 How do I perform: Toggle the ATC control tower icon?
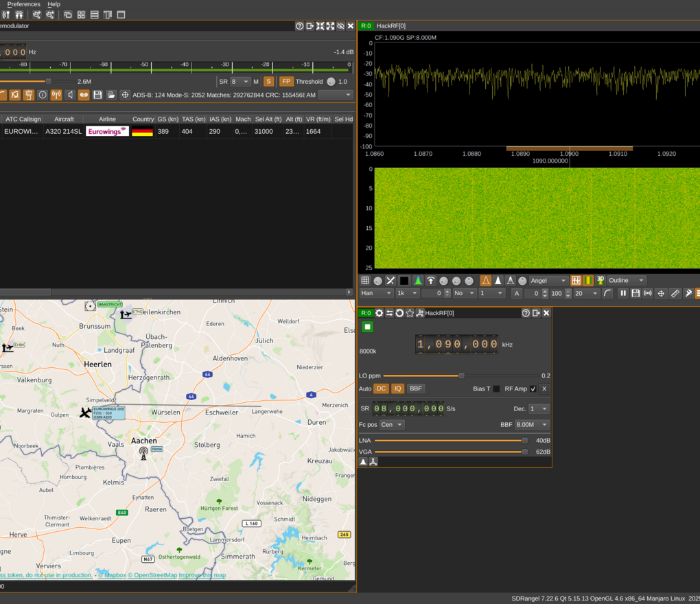[29, 95]
